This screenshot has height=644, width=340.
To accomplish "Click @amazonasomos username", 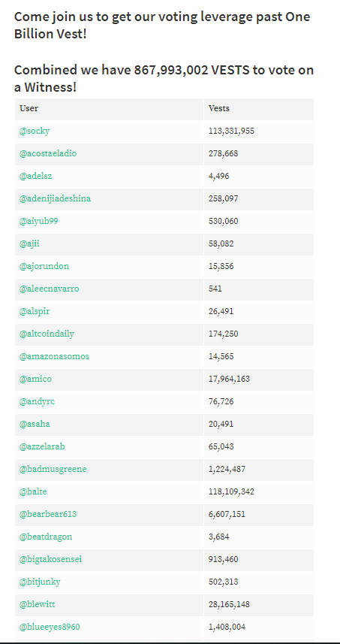I will coord(54,356).
